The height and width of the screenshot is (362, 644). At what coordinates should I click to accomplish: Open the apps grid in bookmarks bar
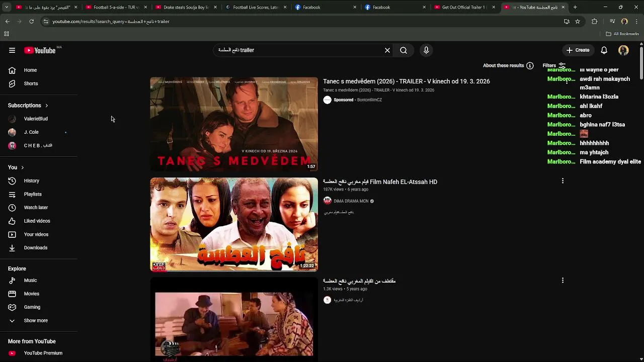point(7,34)
